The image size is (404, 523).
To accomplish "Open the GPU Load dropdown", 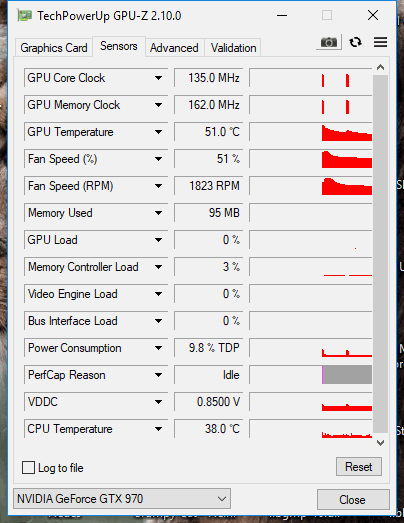I will tap(158, 240).
